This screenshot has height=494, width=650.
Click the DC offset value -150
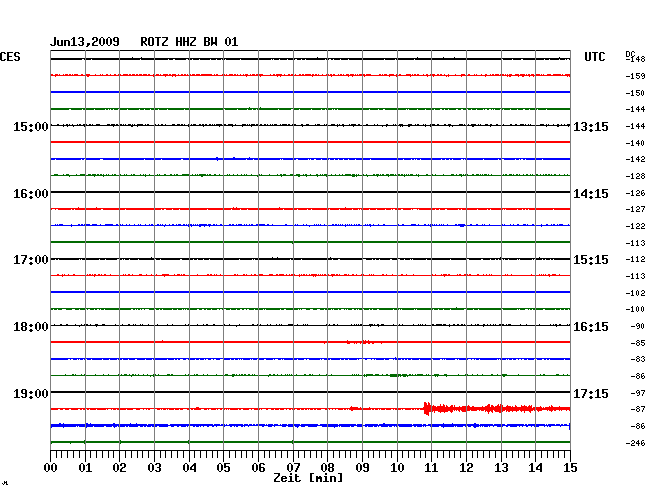(635, 93)
